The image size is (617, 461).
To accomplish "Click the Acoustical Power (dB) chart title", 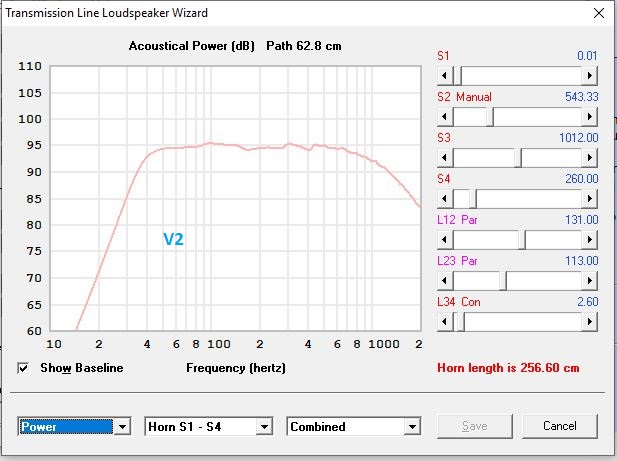I will pos(192,46).
